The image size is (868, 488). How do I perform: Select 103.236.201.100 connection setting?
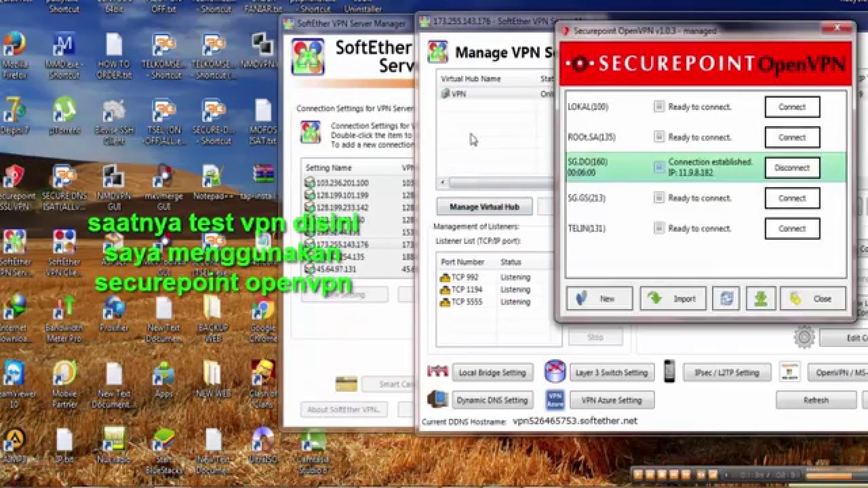pyautogui.click(x=359, y=183)
